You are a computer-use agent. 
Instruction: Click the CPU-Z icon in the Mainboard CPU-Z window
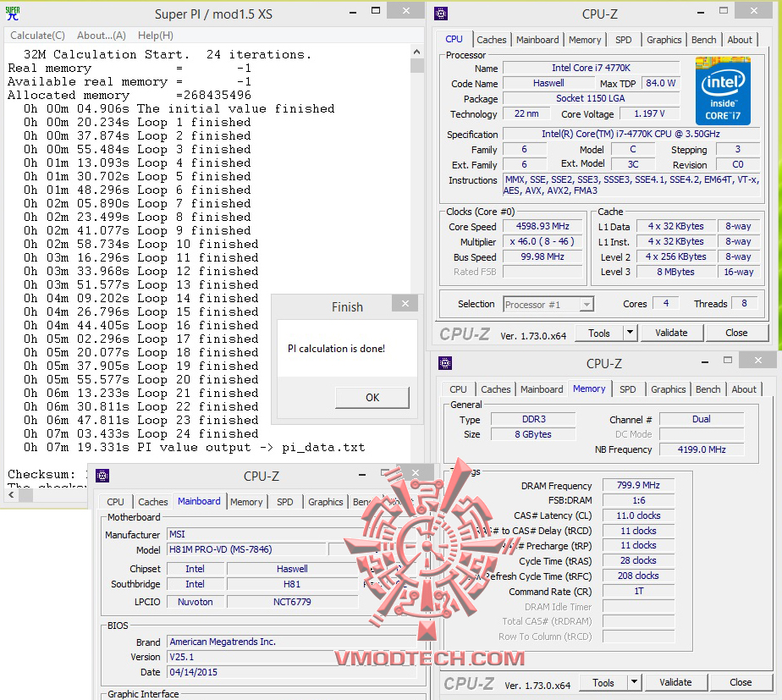coord(102,476)
